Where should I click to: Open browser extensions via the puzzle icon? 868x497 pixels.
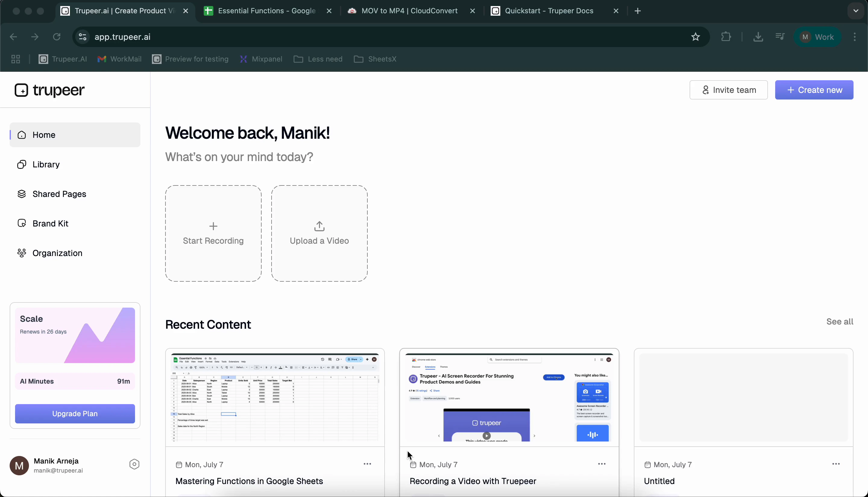point(726,37)
